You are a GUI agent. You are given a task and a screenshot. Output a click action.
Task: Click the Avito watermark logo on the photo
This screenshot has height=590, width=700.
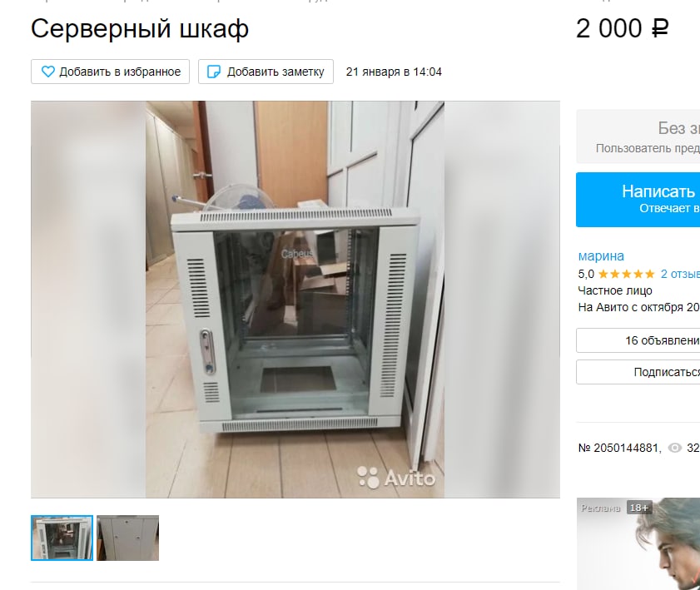point(396,478)
